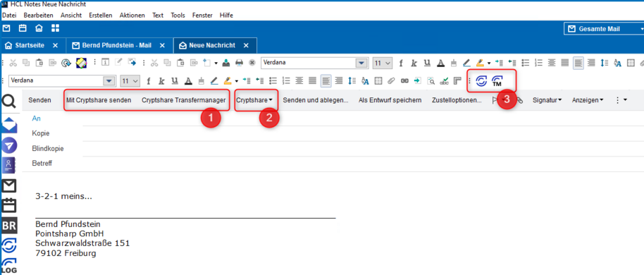Select center alignment in the lower toolbar row
644x275 pixels.
[299, 80]
